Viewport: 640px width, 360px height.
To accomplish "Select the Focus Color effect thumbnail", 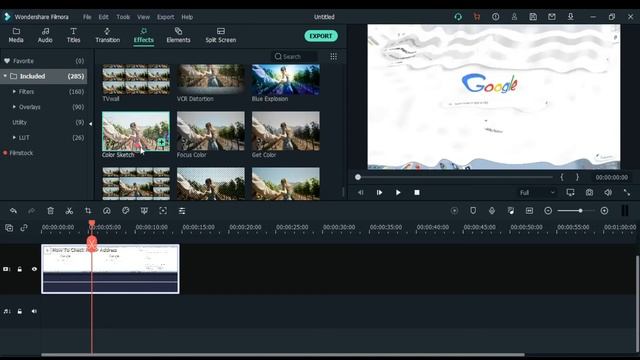I will [211, 131].
